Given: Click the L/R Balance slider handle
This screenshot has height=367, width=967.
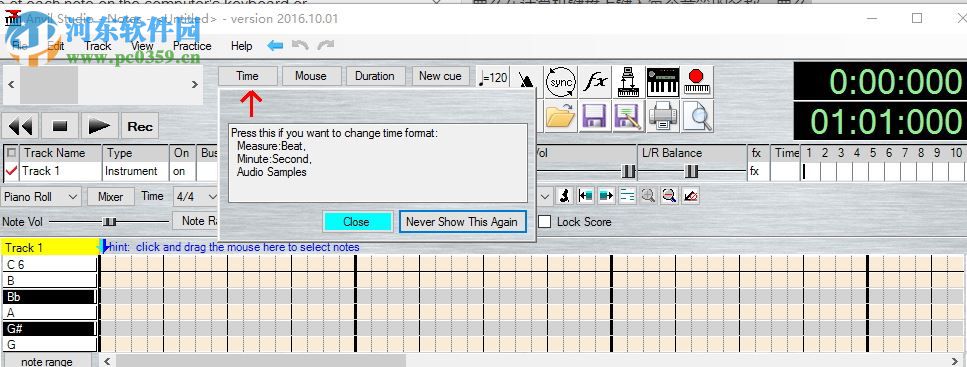Looking at the screenshot, I should point(692,171).
